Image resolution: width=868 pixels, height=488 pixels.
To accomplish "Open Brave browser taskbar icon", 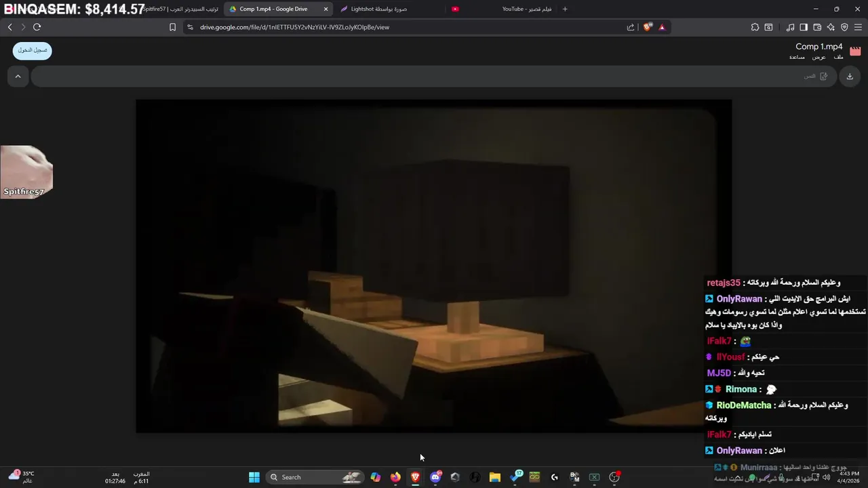I will (415, 477).
